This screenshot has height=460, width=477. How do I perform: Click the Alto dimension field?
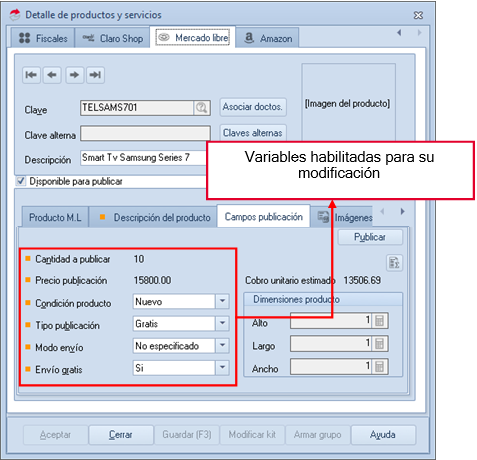(x=331, y=321)
